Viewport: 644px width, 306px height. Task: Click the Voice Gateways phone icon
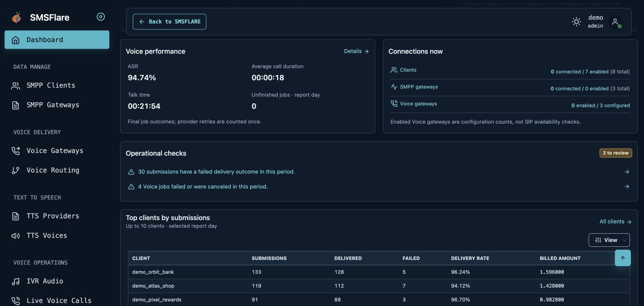(x=16, y=151)
